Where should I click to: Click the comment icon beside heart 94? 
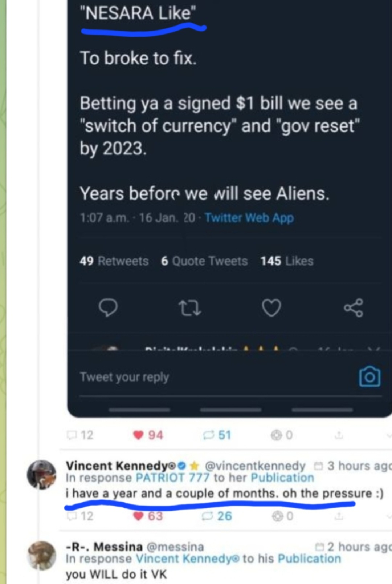click(x=72, y=435)
